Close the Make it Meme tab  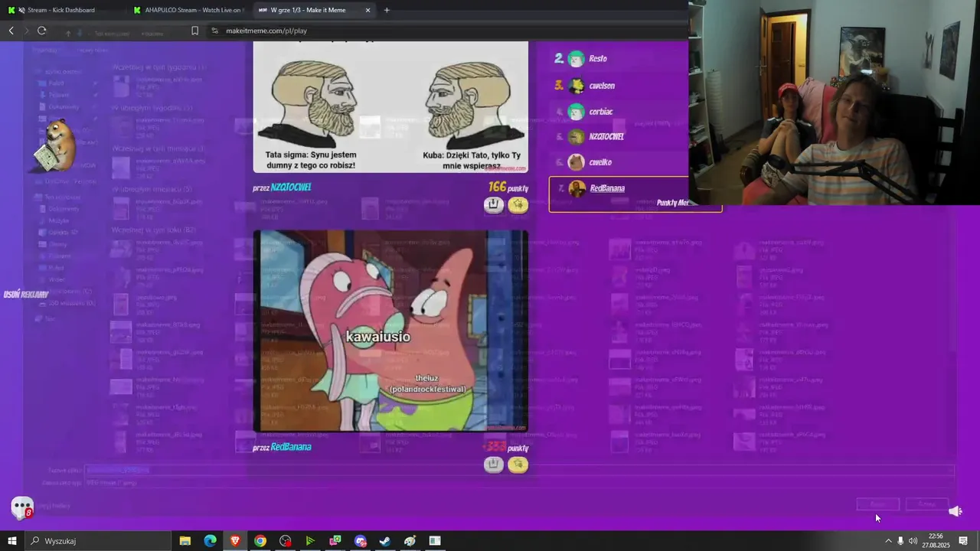(367, 10)
